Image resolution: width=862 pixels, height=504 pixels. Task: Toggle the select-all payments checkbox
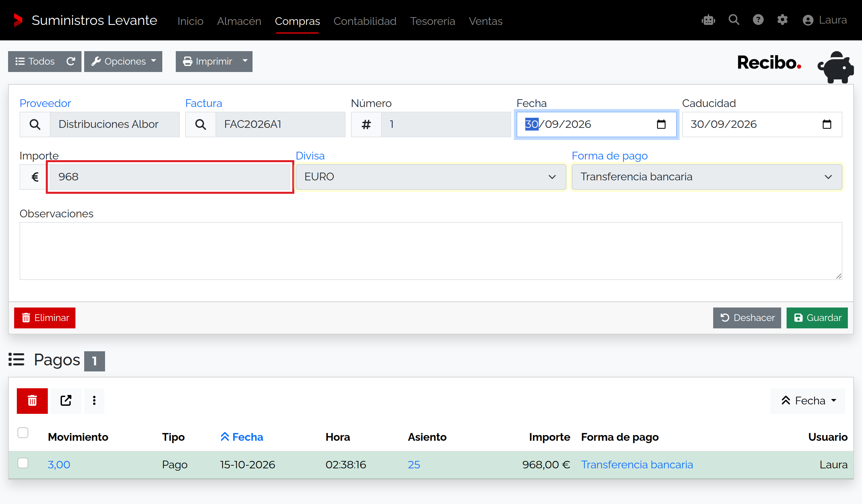[23, 433]
